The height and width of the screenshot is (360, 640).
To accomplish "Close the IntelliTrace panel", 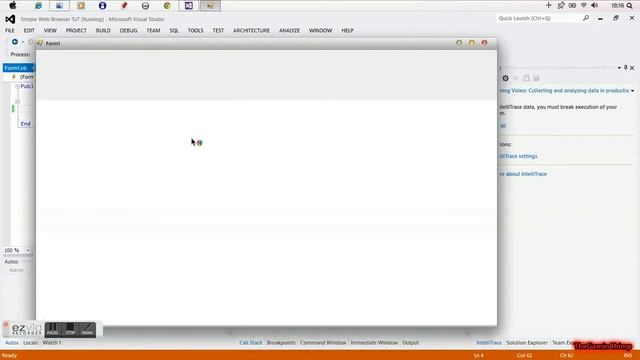I will tap(632, 68).
